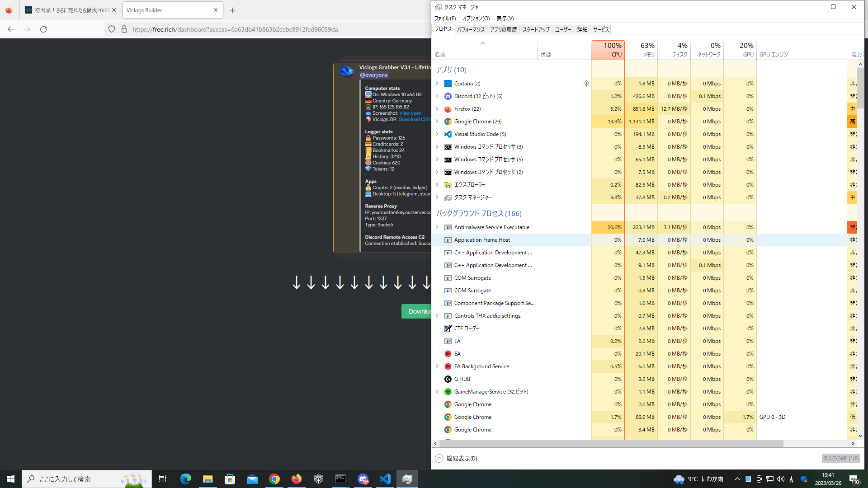
Task: Switch to the スタートアップ tab
Action: 536,30
